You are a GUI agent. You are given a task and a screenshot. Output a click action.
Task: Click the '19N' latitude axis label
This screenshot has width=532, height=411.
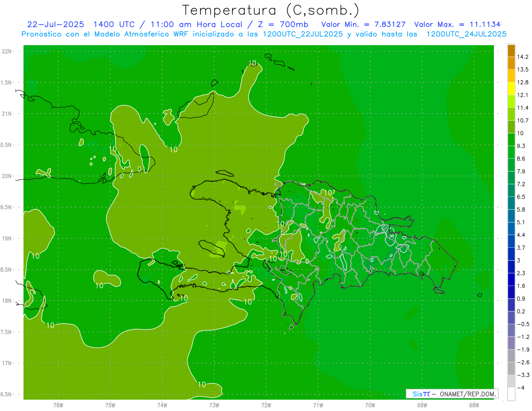point(7,239)
